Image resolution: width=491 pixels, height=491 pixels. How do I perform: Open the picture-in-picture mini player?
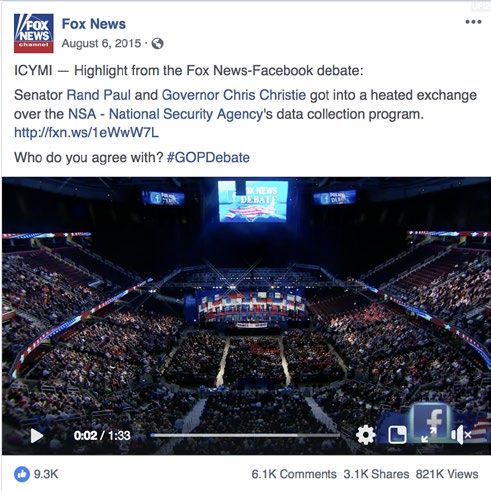tap(397, 435)
